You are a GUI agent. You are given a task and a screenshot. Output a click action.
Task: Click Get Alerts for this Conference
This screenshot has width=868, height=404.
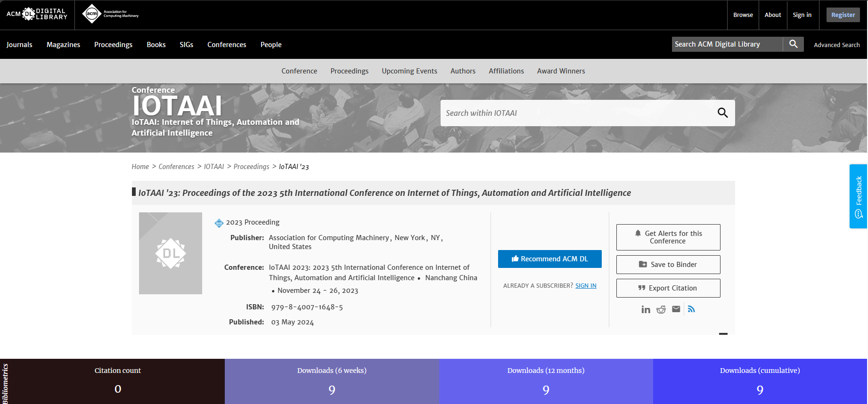[668, 237]
